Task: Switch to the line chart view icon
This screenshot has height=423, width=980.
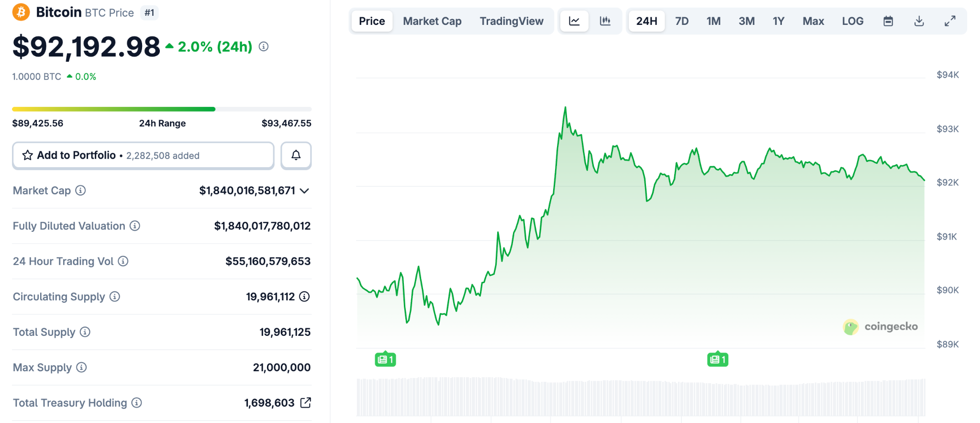Action: click(574, 21)
